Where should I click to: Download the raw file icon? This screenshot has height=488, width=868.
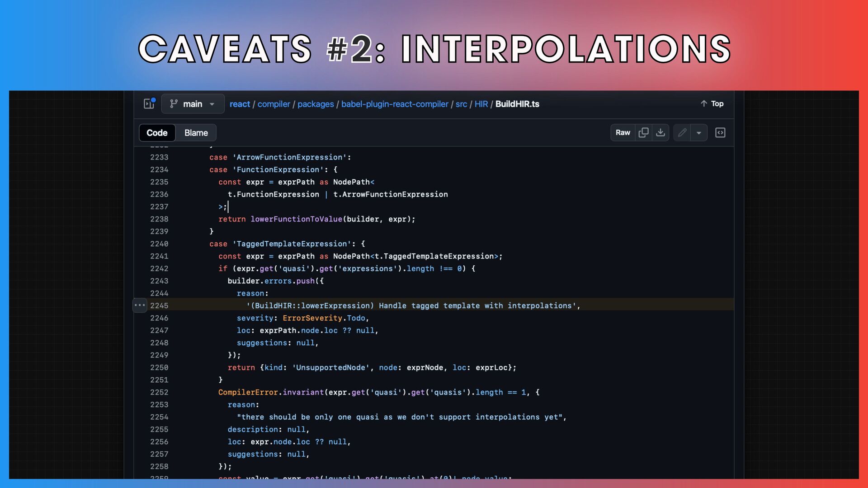(x=660, y=132)
